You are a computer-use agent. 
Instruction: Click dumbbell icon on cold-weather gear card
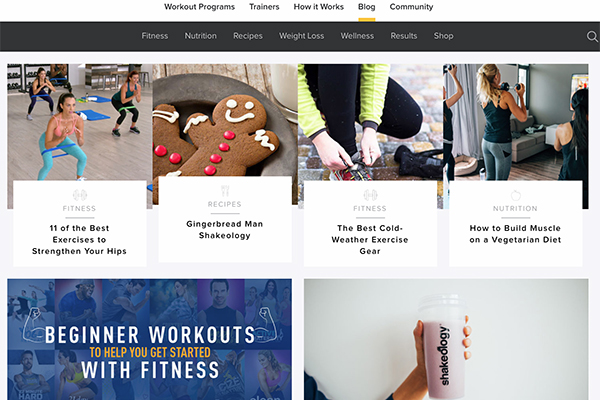[x=370, y=195]
